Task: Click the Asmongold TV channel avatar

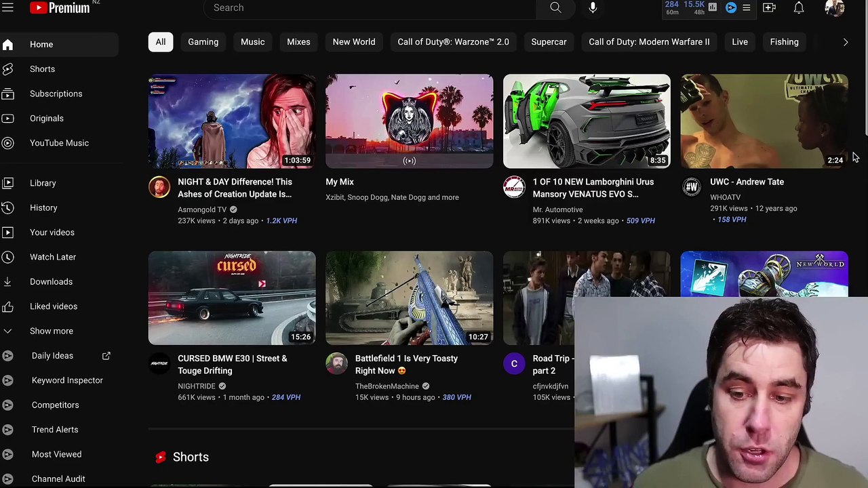Action: [159, 187]
